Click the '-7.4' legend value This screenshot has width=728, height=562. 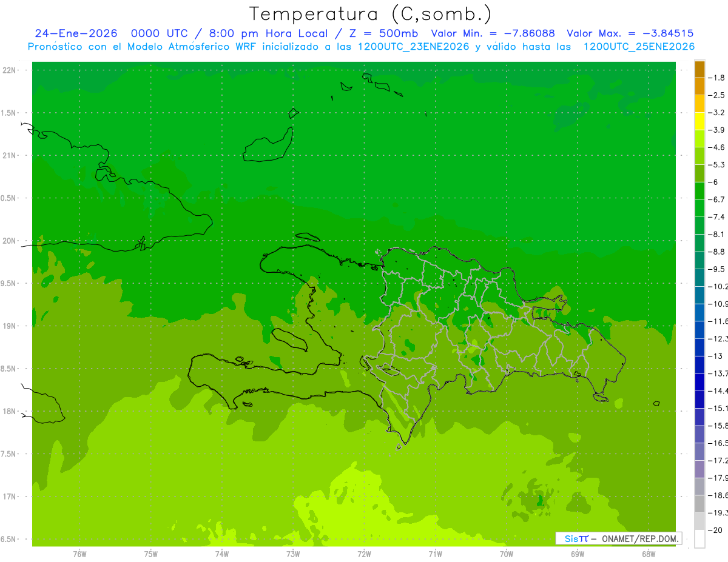coord(716,216)
